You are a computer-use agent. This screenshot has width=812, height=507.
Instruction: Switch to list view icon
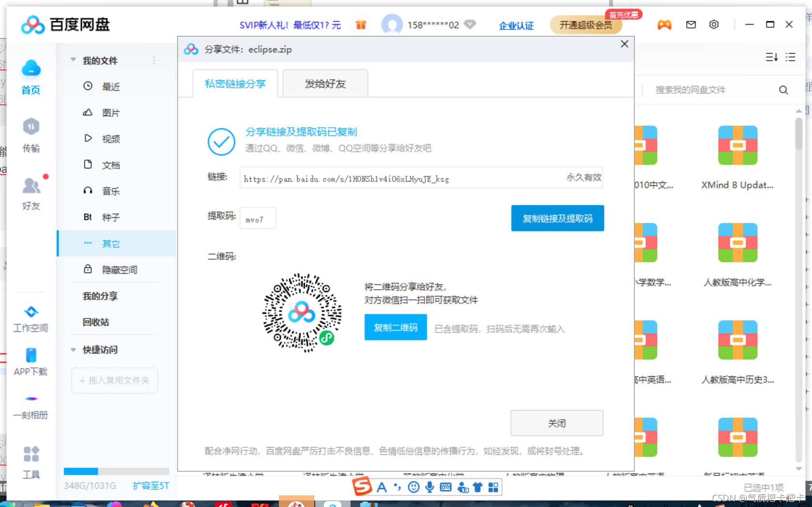click(791, 57)
